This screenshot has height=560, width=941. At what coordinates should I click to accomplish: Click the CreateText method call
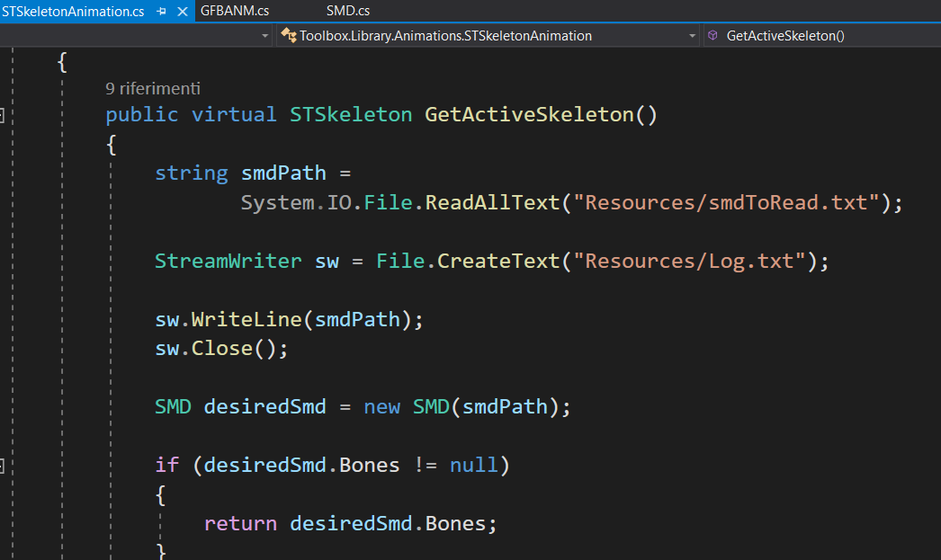498,262
